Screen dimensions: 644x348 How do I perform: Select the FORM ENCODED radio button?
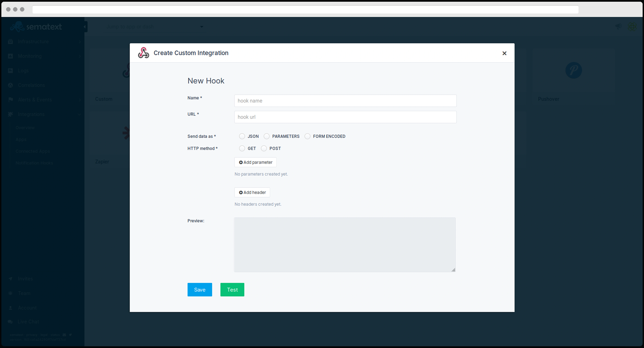tap(307, 136)
